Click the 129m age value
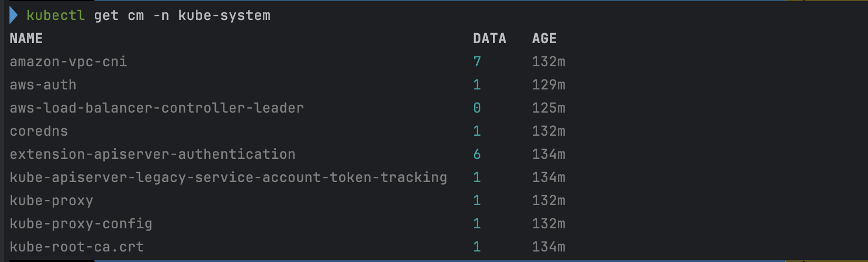 549,85
